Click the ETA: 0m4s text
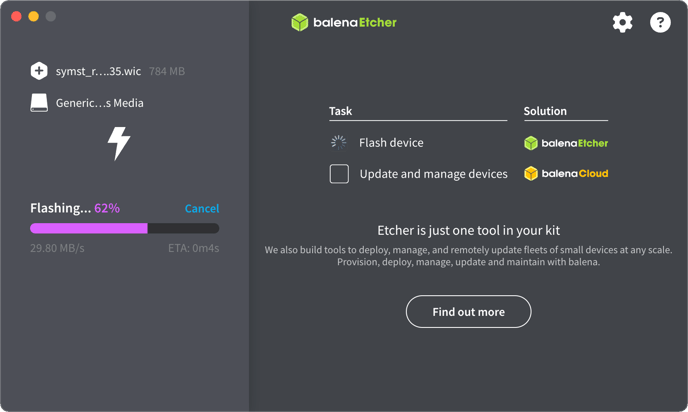This screenshot has width=688, height=412. 194,248
